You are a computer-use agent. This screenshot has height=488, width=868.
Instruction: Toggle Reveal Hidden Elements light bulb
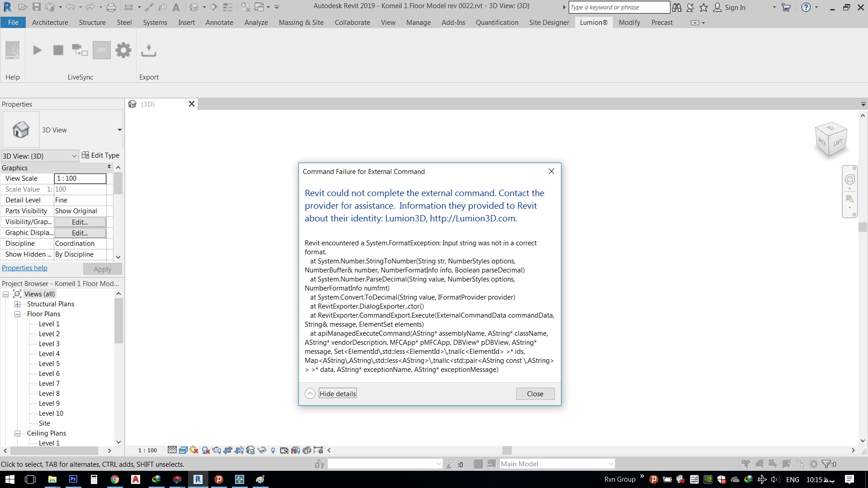(273, 450)
